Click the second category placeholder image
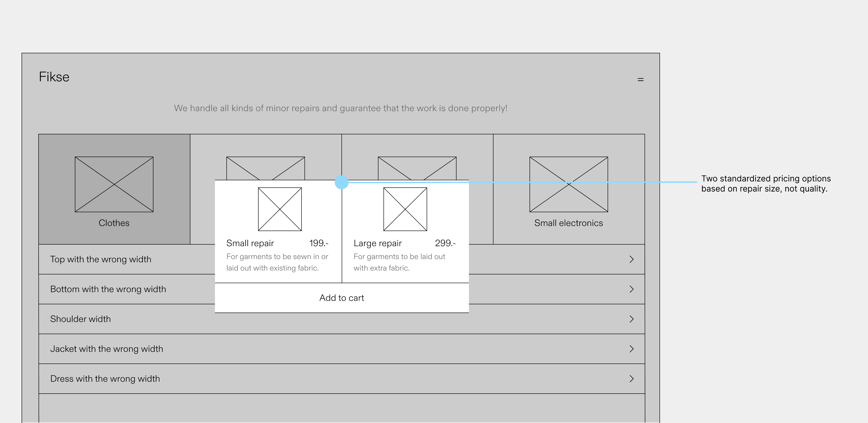 (x=265, y=167)
